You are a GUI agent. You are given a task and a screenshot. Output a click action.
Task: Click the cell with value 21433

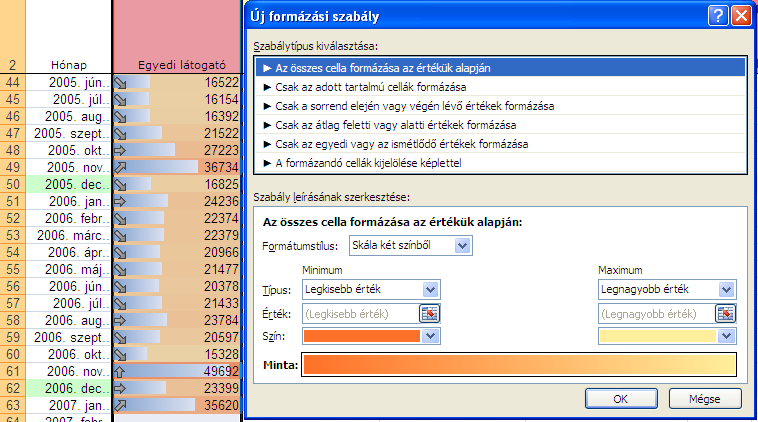tap(177, 303)
